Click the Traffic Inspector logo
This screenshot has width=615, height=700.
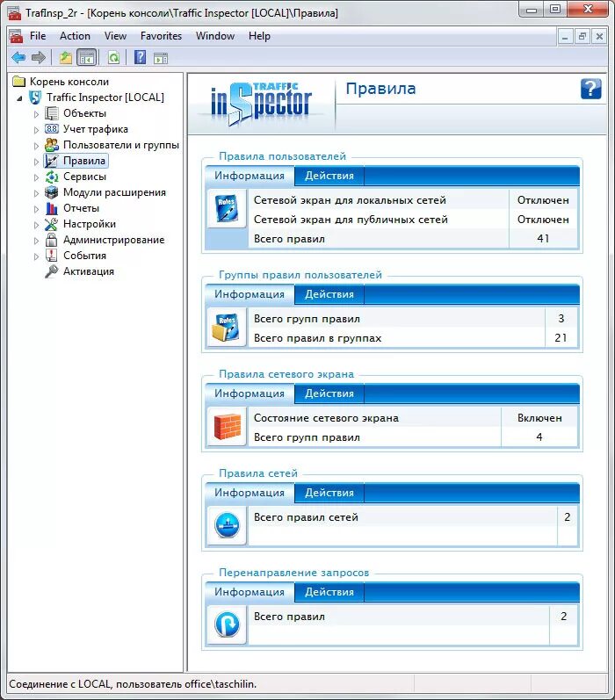point(261,104)
